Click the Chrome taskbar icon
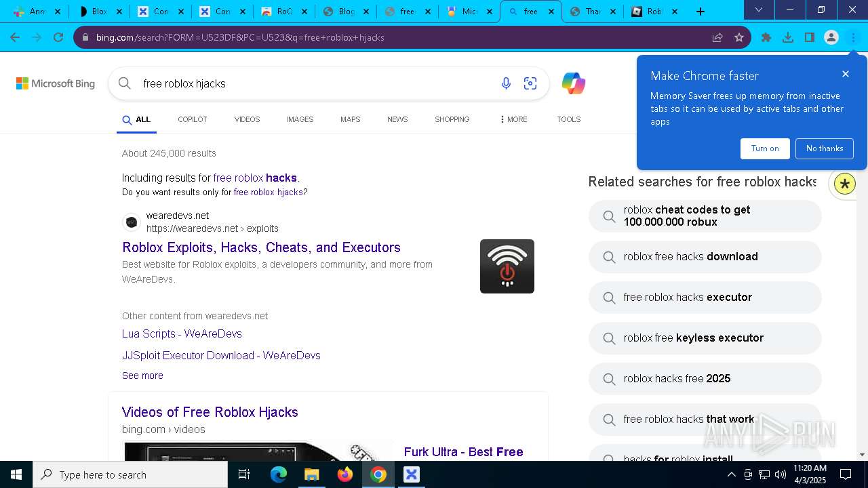 [378, 474]
